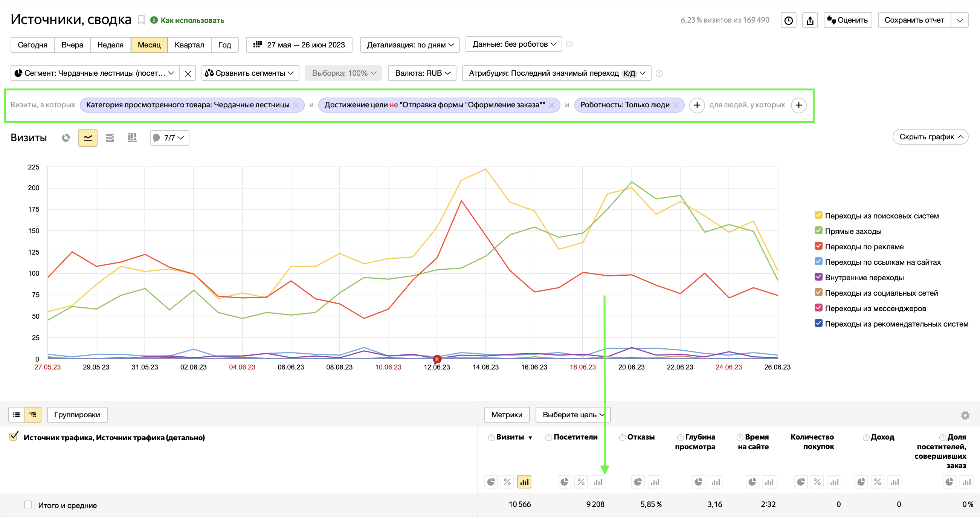Select the Неделя period tab
This screenshot has height=519, width=980.
(110, 44)
